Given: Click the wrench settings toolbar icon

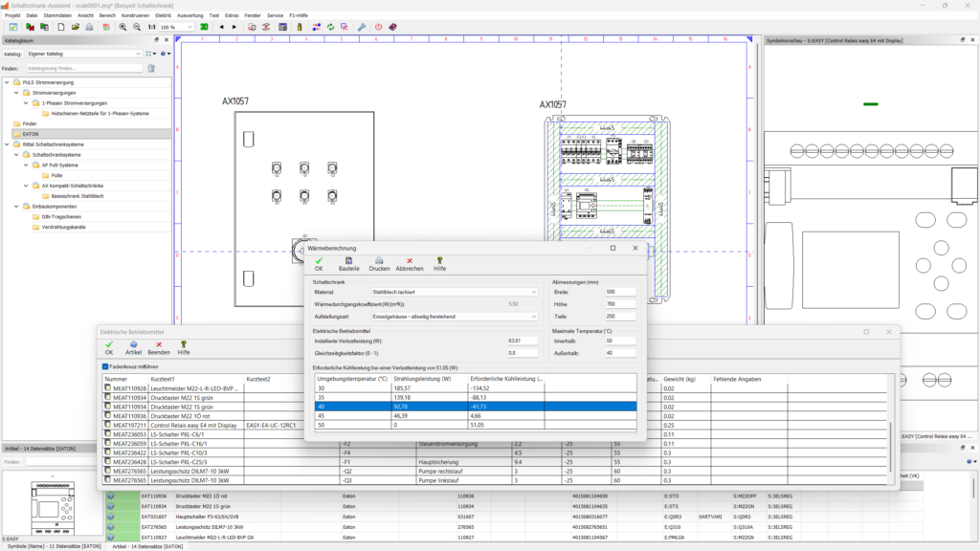Looking at the screenshot, I should pyautogui.click(x=362, y=27).
